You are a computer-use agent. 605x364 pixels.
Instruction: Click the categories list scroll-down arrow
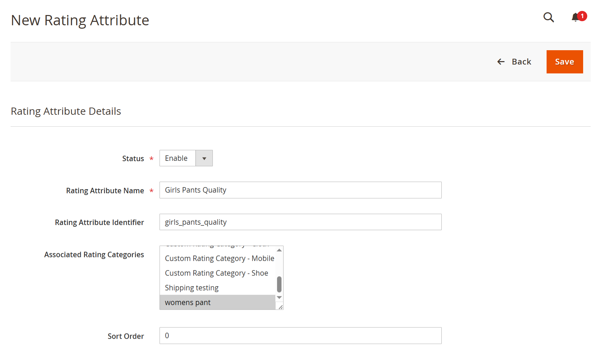279,297
